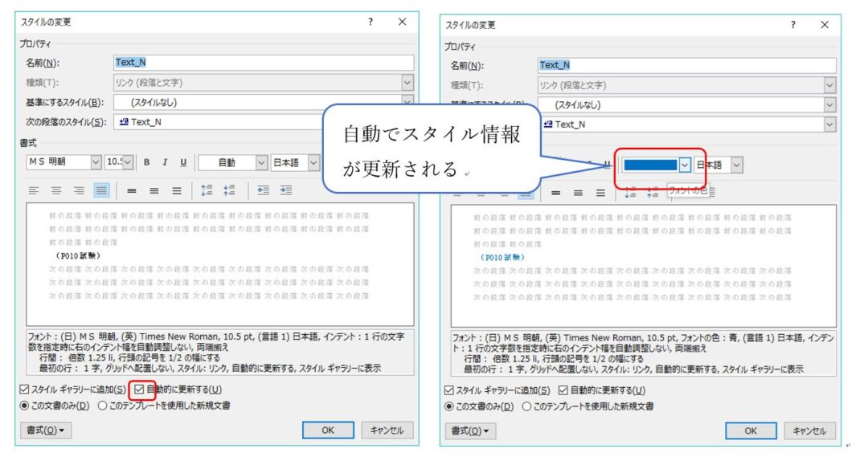
Task: Toggle 自動的に更新する checkbox in the left dialog
Action: tap(140, 390)
